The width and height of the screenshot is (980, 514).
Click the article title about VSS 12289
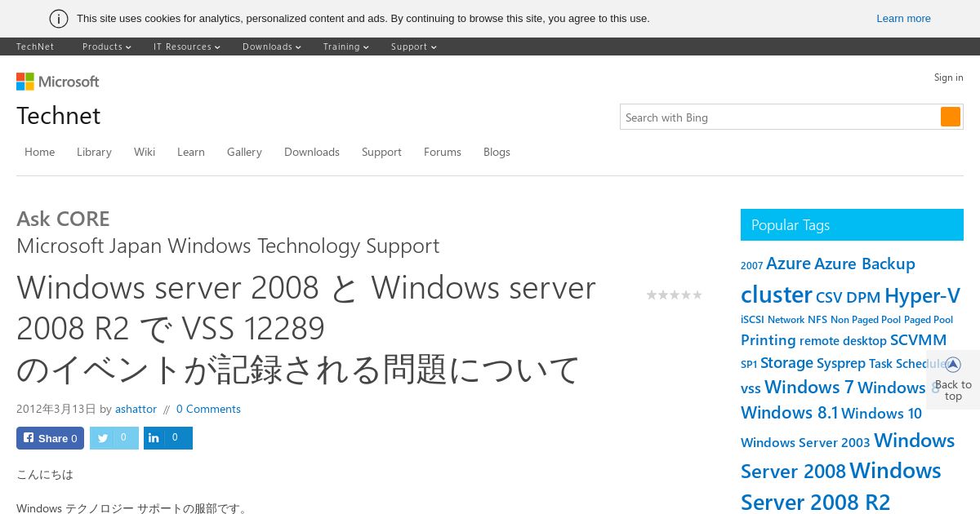[306, 329]
